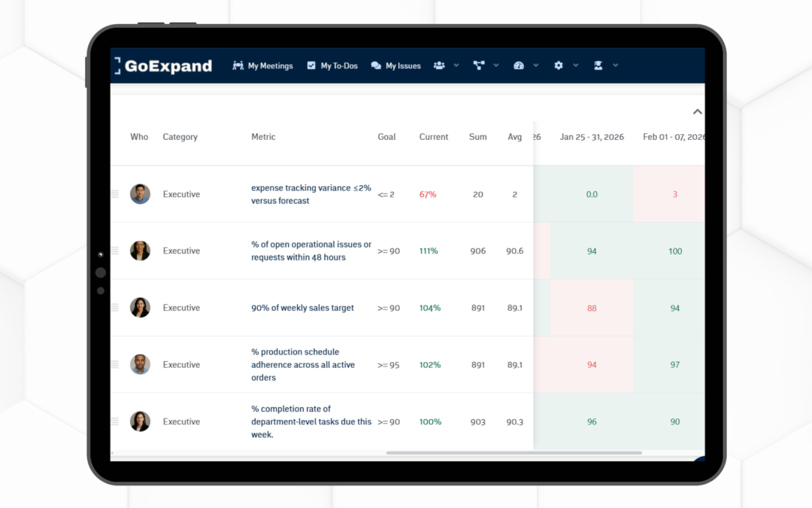Open the dropdown next to the dashboard icon
812x508 pixels.
(537, 66)
